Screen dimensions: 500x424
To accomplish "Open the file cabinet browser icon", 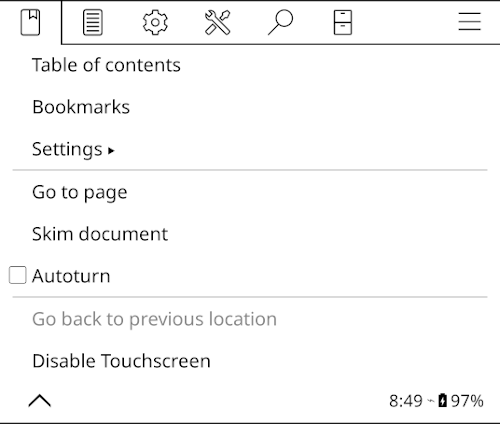I will pos(343,22).
